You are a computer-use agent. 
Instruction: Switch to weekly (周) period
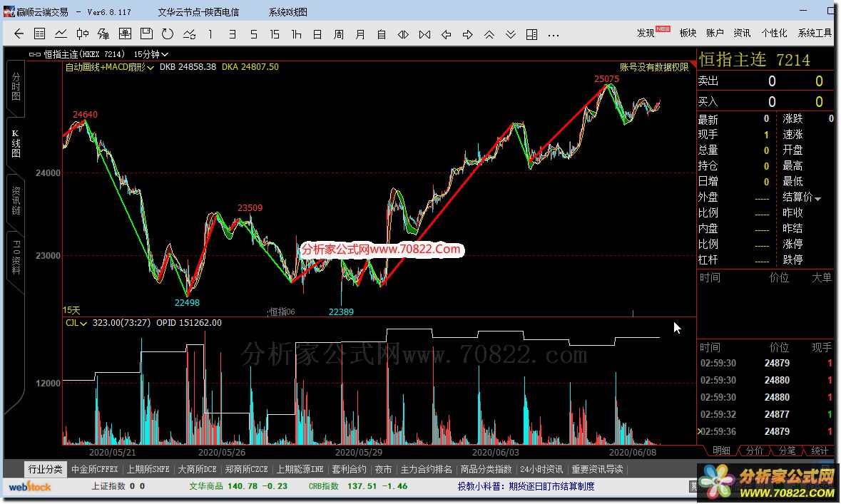pos(338,34)
